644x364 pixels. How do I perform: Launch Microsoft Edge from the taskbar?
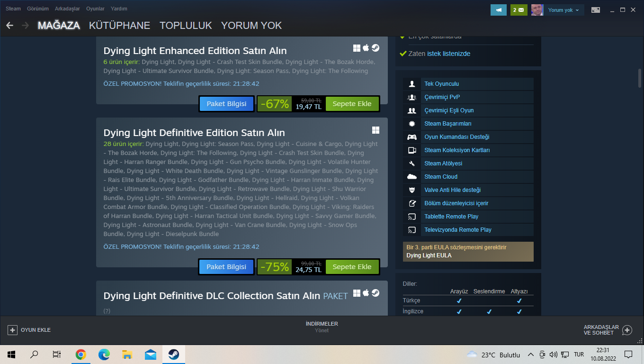coord(104,355)
